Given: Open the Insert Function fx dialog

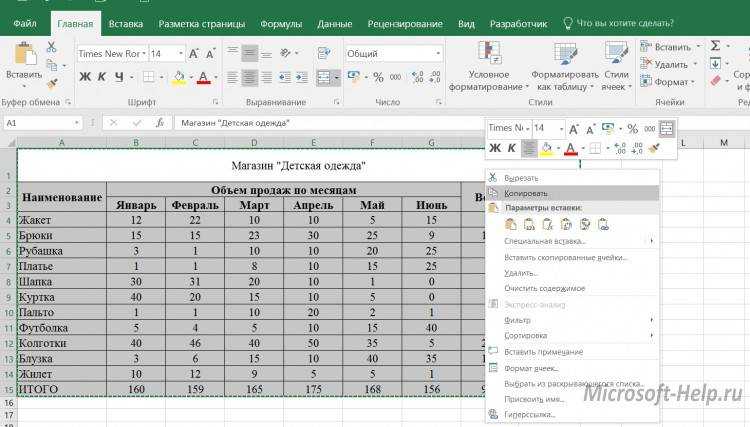Looking at the screenshot, I should [160, 123].
